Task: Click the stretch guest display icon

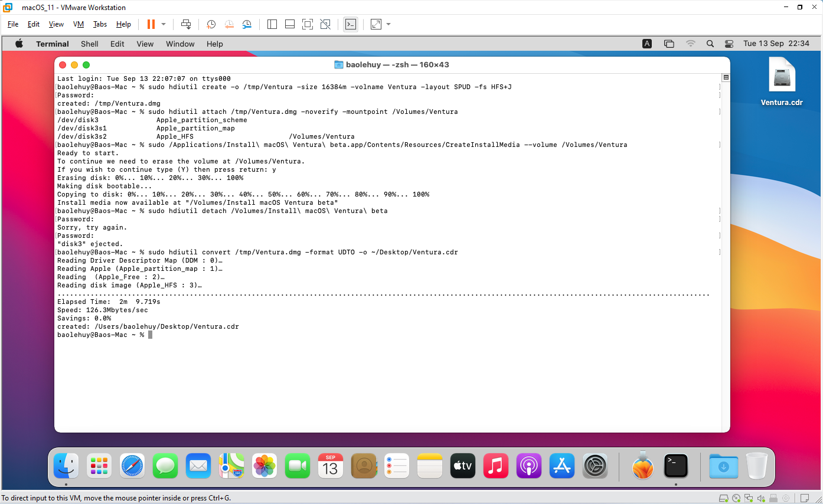Action: click(x=376, y=24)
